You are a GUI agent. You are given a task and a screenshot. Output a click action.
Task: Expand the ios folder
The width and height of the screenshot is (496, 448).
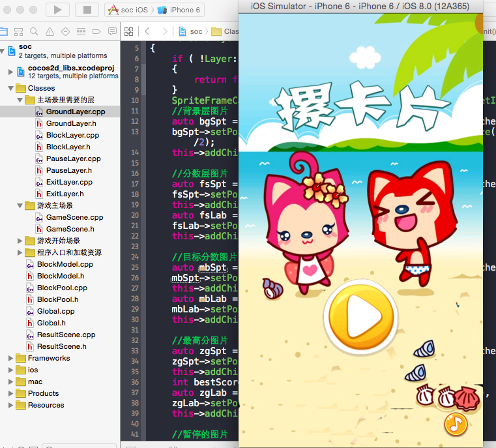(11, 370)
